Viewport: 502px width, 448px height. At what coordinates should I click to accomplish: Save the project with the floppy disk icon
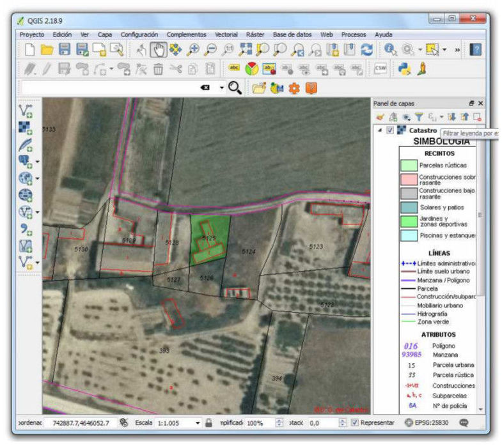pos(65,50)
